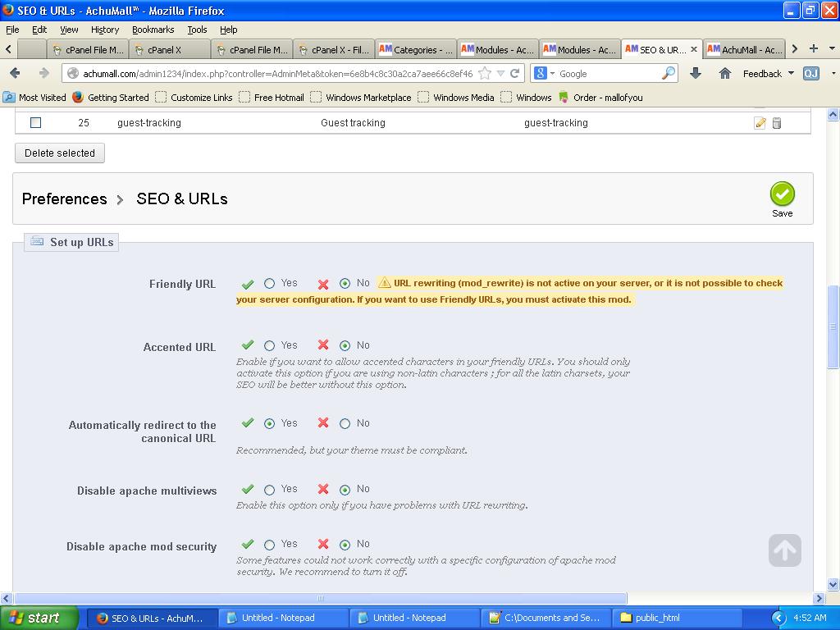The height and width of the screenshot is (630, 840).
Task: Open the list all tabs dropdown
Action: tap(832, 48)
